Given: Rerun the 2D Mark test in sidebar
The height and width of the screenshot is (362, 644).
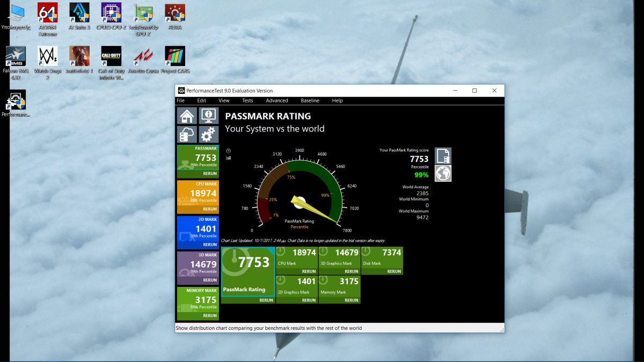Looking at the screenshot, I should click(x=210, y=245).
